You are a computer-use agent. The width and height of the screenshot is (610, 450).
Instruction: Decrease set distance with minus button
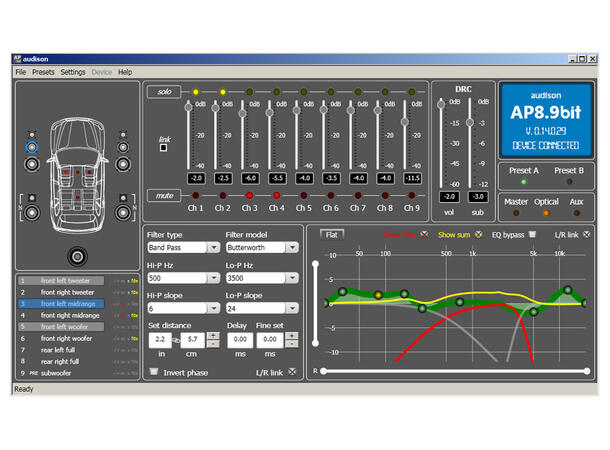pyautogui.click(x=213, y=344)
